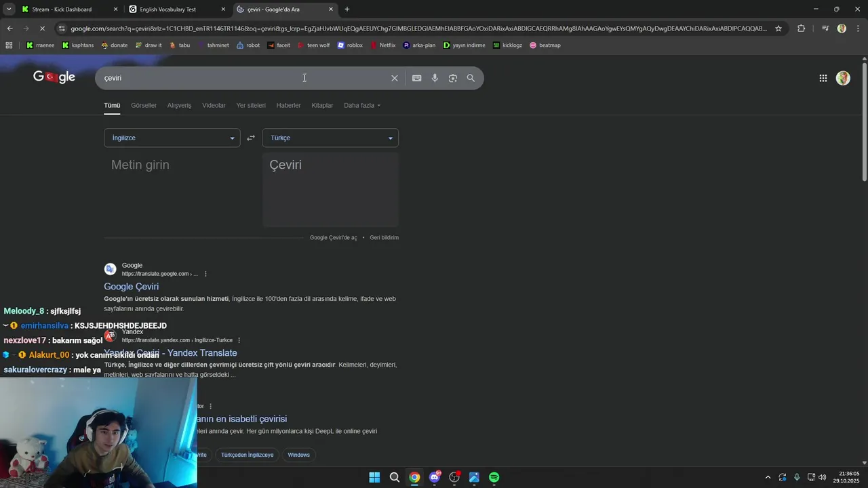Image resolution: width=868 pixels, height=488 pixels.
Task: Open the Yandex Translate result link
Action: (170, 353)
